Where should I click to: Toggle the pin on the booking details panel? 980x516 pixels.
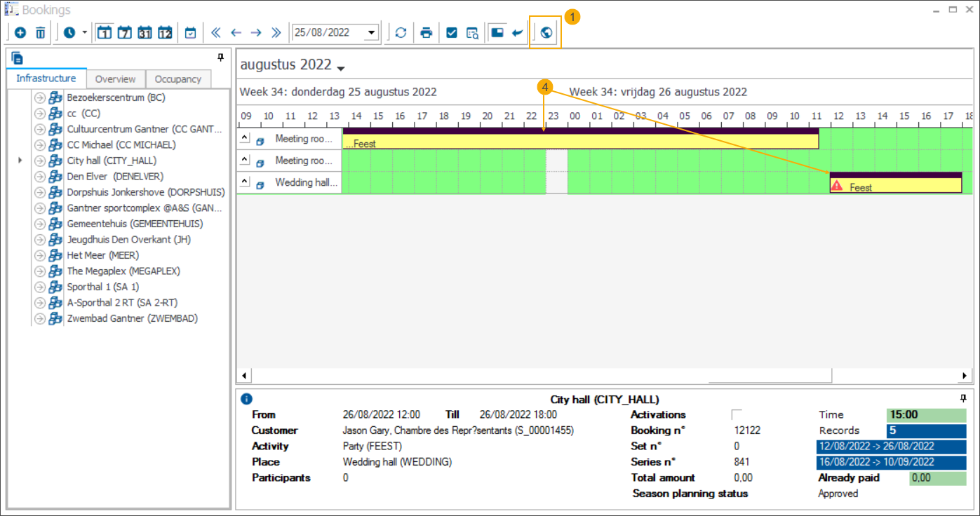point(964,398)
